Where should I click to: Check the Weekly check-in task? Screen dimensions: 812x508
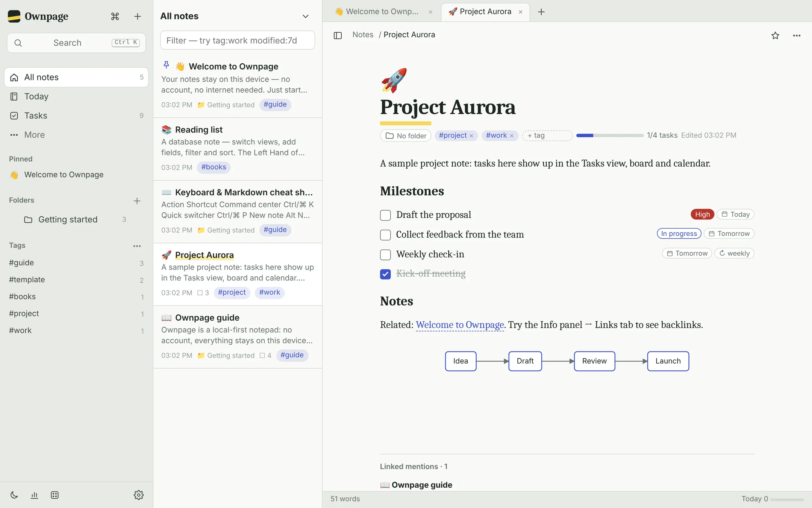tap(385, 255)
